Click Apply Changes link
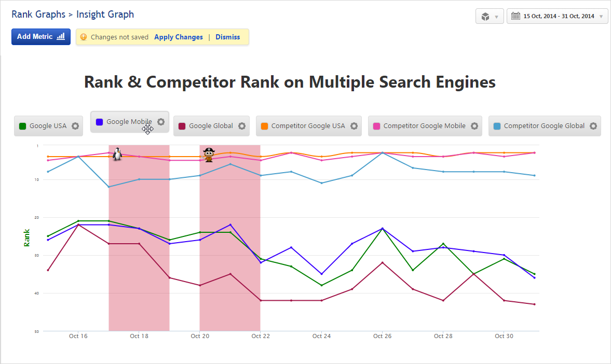 tap(179, 37)
